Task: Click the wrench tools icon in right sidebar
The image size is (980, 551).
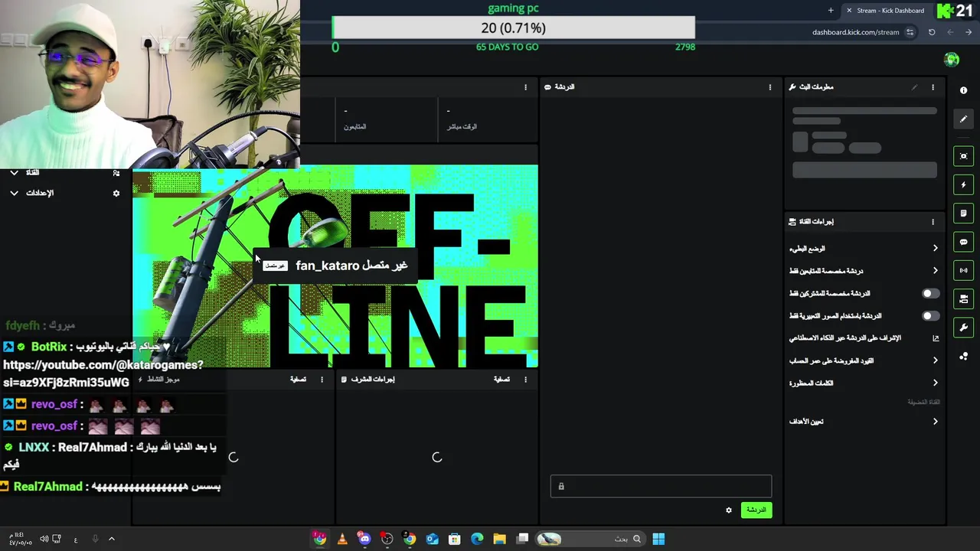Action: click(963, 328)
